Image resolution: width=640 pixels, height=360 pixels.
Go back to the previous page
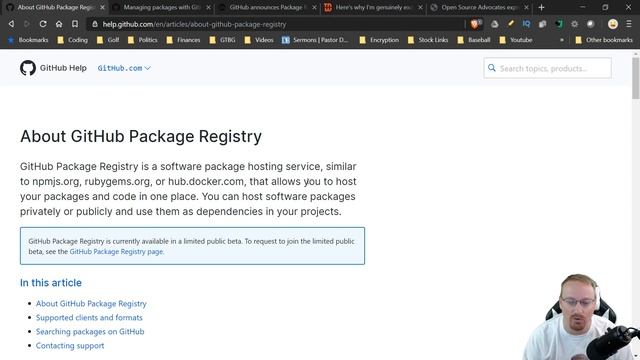[11, 24]
